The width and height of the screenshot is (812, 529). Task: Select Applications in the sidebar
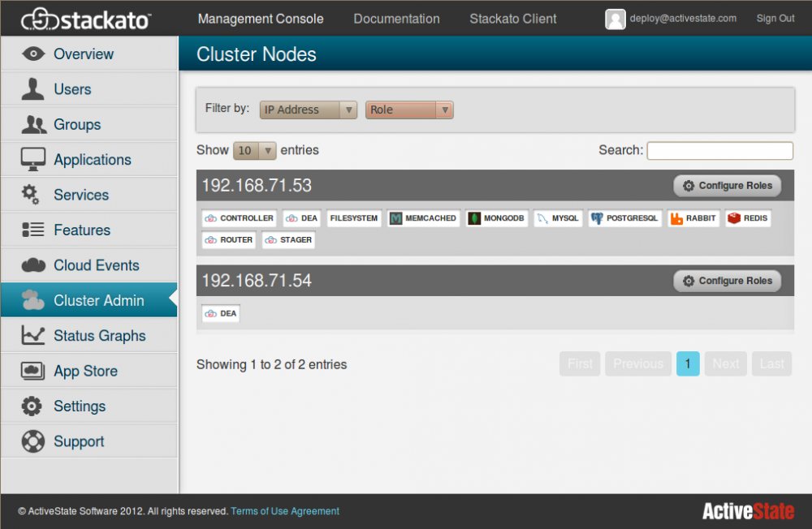click(89, 159)
